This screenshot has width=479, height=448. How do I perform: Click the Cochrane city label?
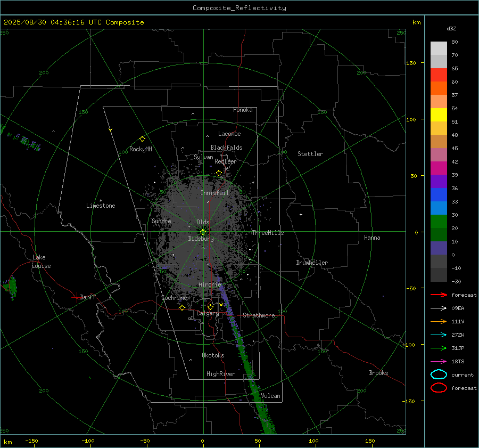coord(174,298)
